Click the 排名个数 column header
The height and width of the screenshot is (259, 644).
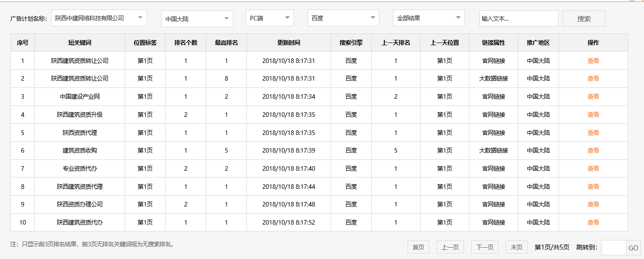[185, 43]
